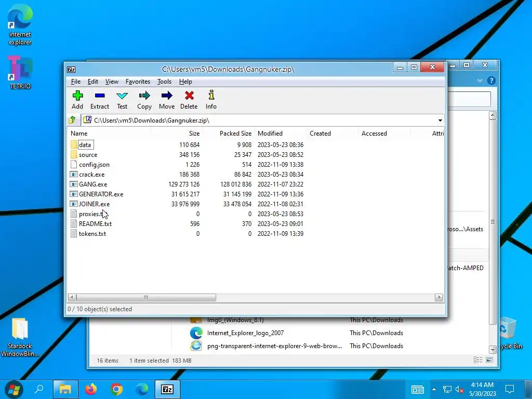This screenshot has width=532, height=399.
Task: Sort by Packed Size column header
Action: (229, 134)
